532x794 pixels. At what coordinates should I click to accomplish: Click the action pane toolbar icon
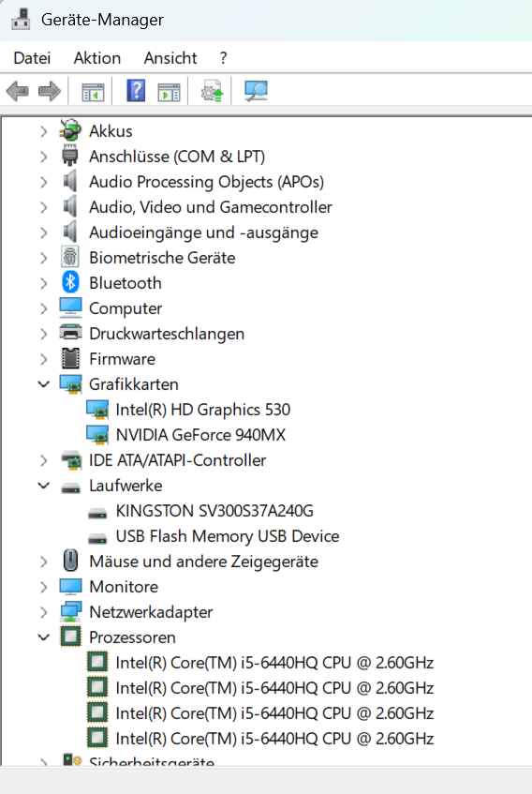tap(169, 92)
